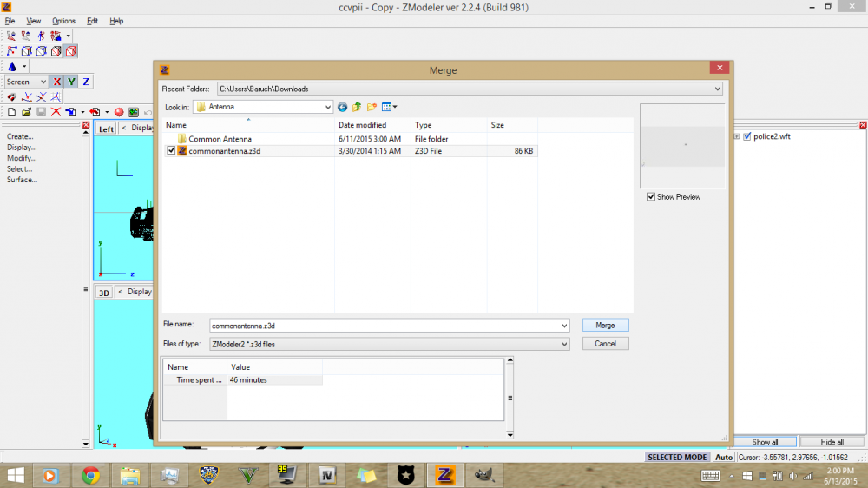Click the snap to grid icon
868x488 pixels.
56,97
